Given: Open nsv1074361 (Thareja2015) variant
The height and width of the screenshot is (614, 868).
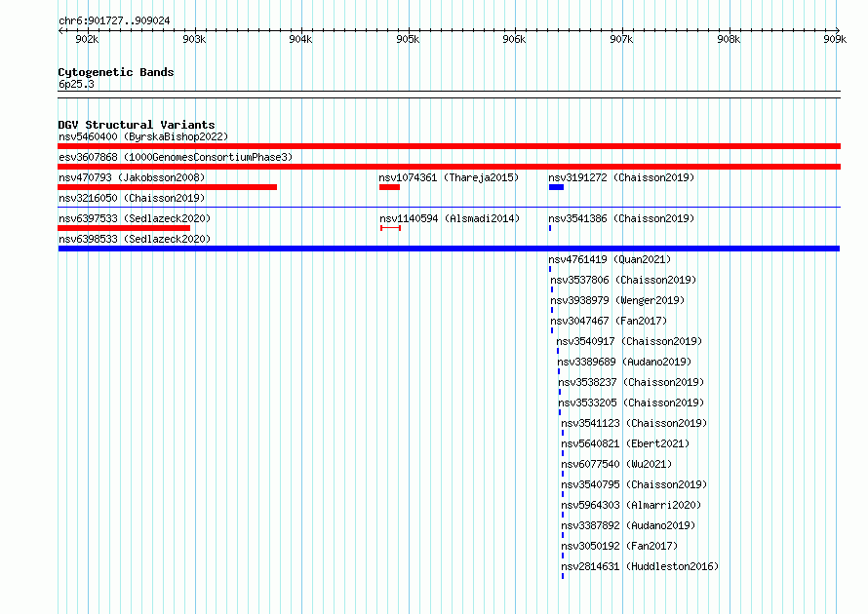Looking at the screenshot, I should [449, 177].
